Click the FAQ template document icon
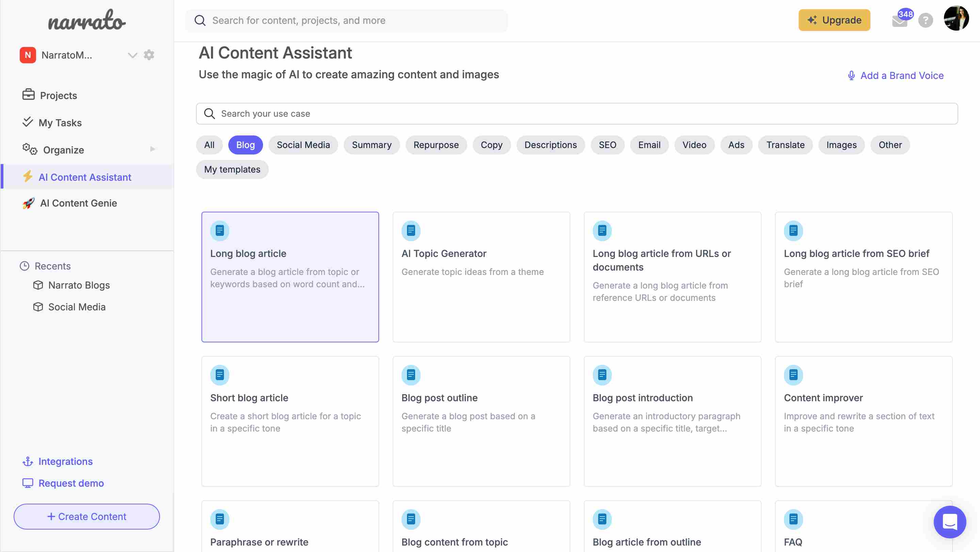 793,519
